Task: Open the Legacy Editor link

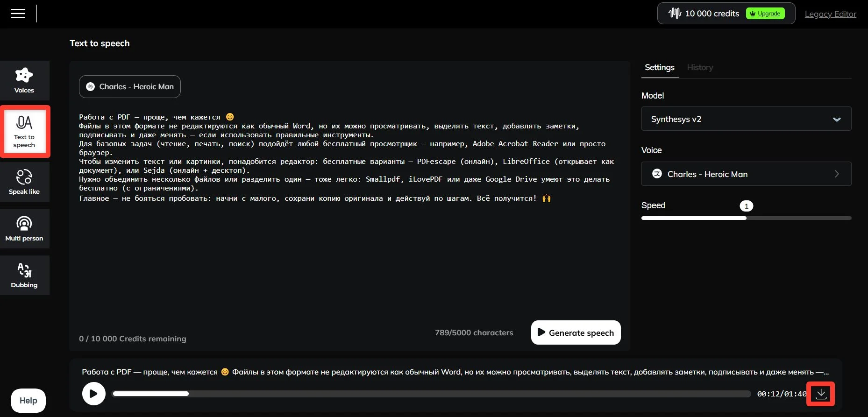Action: coord(830,14)
